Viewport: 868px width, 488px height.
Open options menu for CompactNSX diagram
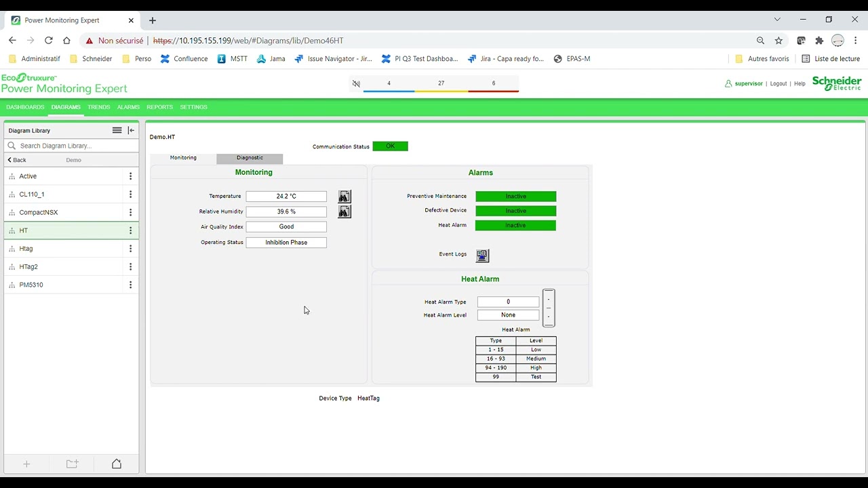(x=131, y=212)
